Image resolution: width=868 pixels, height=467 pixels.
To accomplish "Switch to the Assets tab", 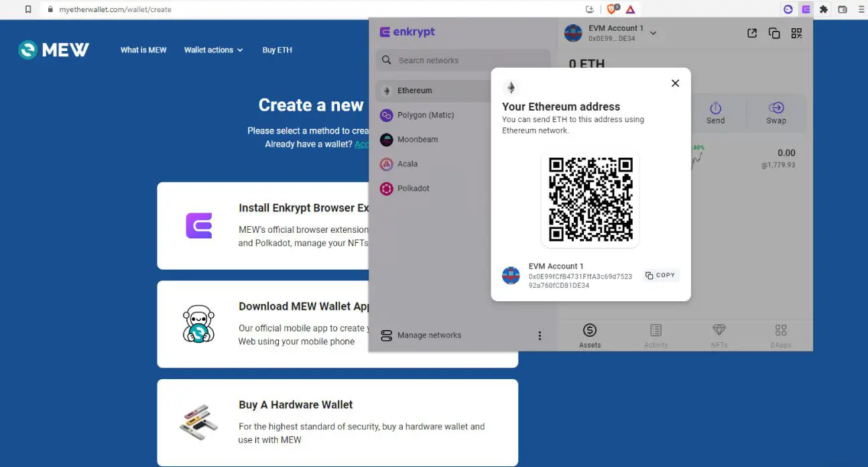I will (x=590, y=335).
